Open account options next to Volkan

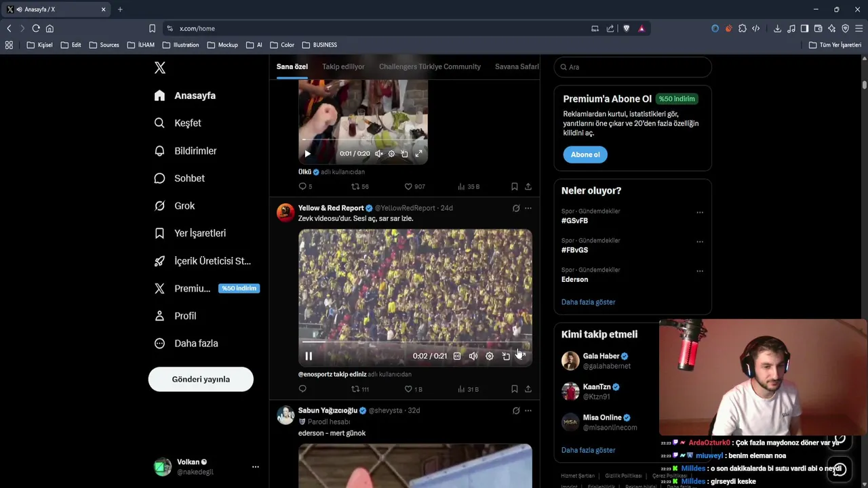click(x=256, y=467)
